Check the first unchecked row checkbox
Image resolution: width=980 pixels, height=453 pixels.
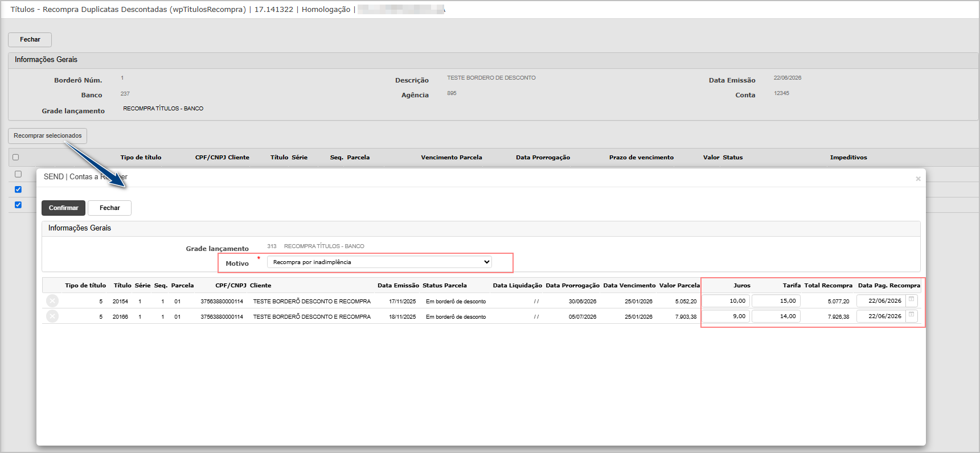18,174
